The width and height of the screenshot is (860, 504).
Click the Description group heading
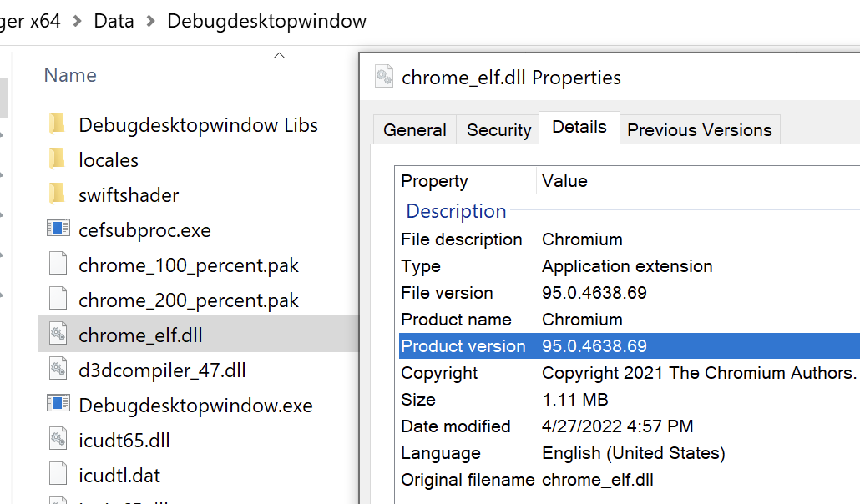pos(456,211)
